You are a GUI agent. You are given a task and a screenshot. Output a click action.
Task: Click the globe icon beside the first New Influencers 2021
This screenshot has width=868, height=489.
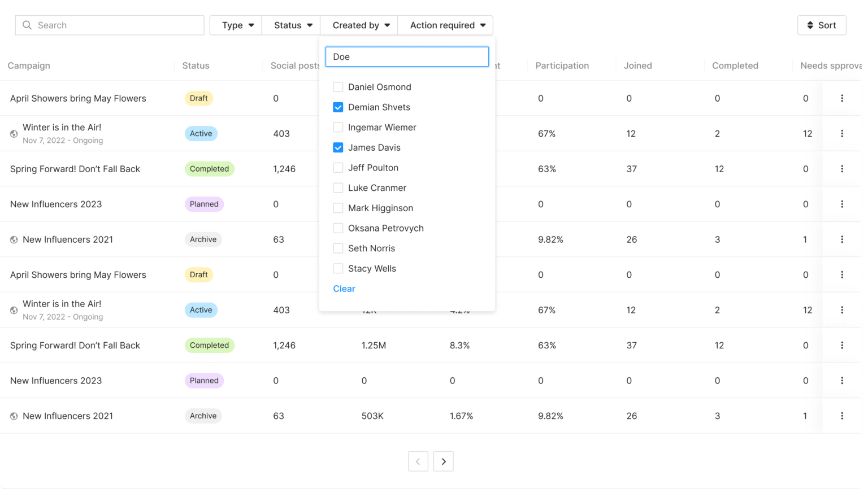pos(14,240)
